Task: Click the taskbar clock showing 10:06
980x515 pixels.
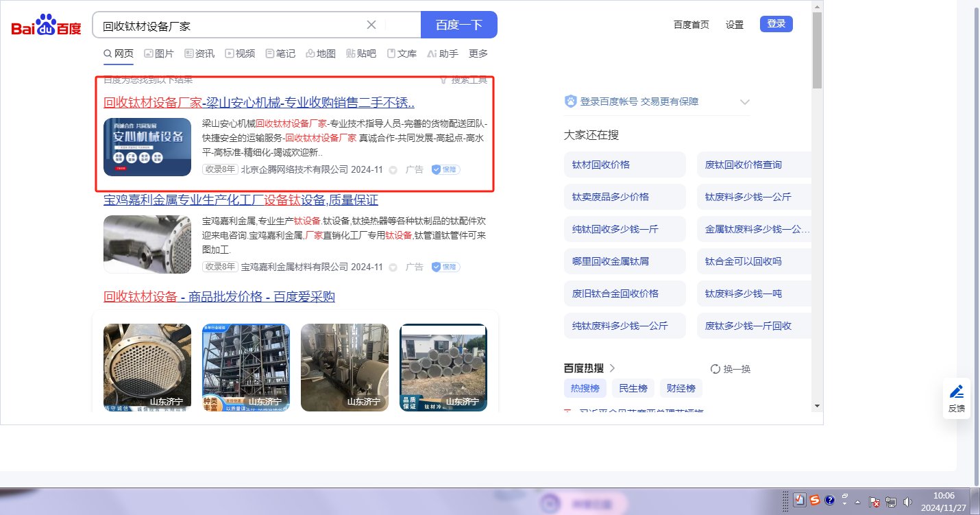Action: (x=944, y=501)
